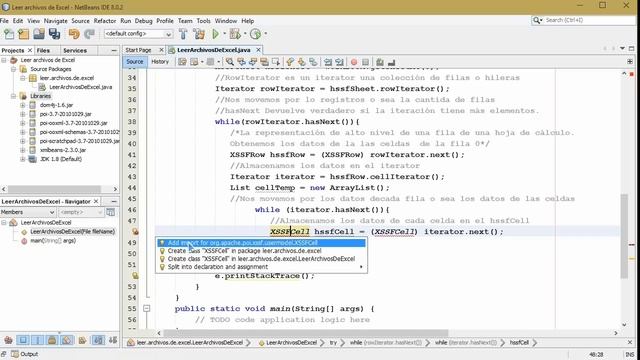Viewport: 640px width, 360px height.
Task: Click the editor Comment icon
Action: pos(380,62)
